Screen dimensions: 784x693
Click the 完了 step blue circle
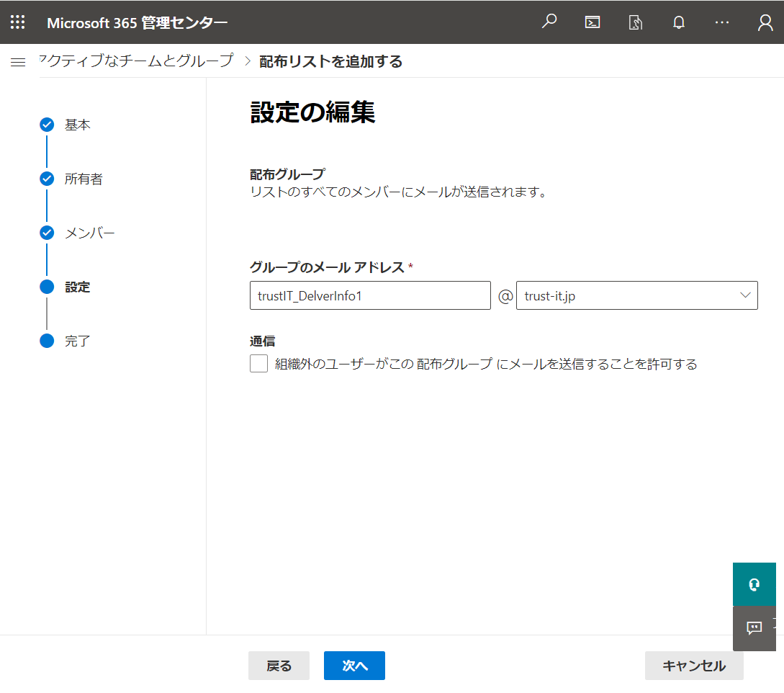coord(47,341)
